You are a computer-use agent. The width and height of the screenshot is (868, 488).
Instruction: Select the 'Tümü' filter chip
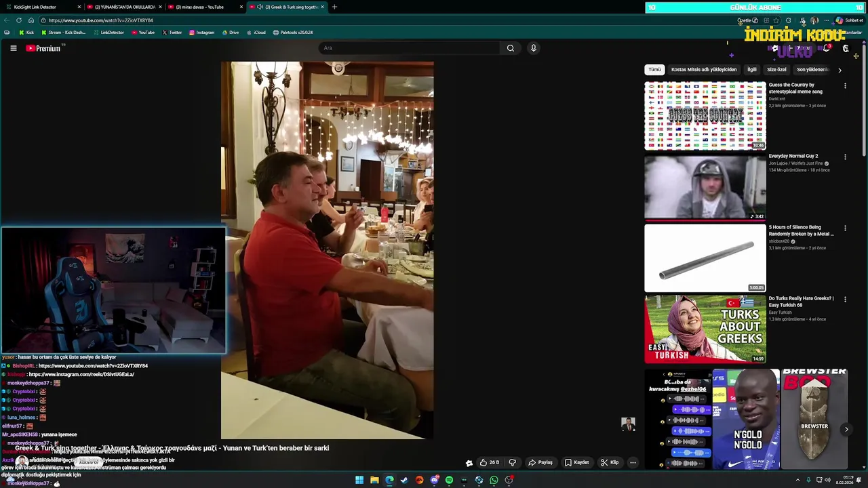[654, 70]
